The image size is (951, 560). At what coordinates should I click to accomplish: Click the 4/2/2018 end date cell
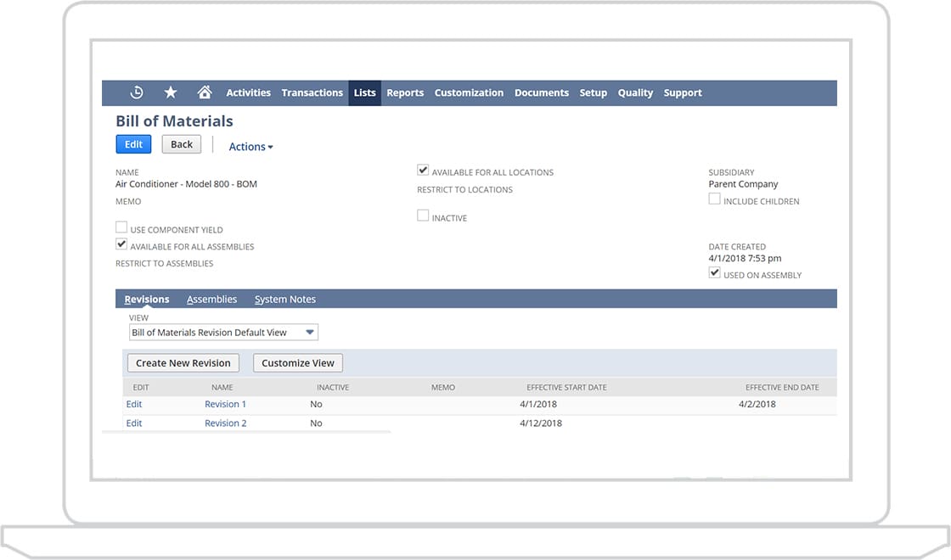coord(757,404)
